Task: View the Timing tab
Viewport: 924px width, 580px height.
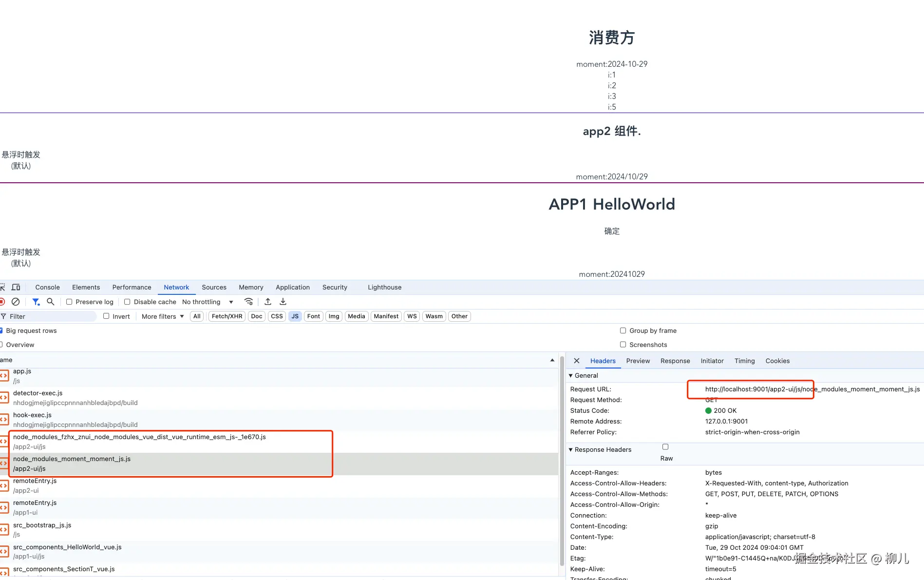Action: 745,361
